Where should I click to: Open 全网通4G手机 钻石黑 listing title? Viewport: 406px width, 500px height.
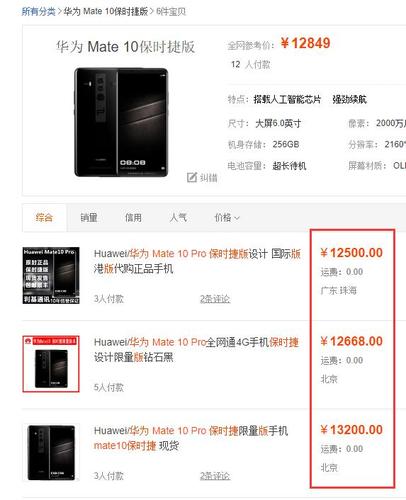pyautogui.click(x=196, y=349)
